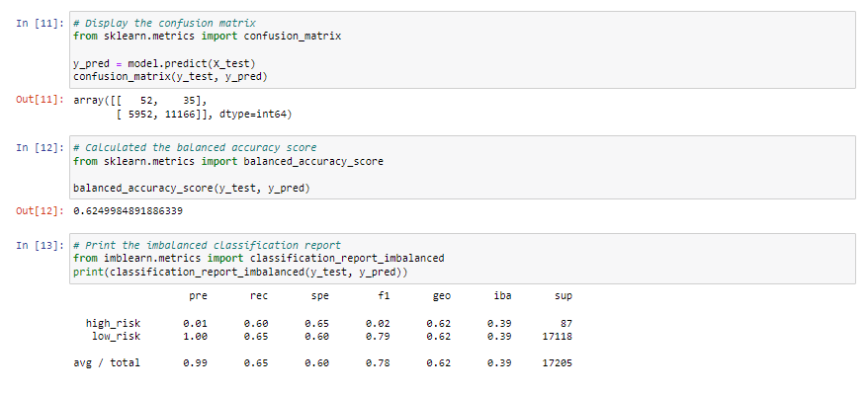Click the comment '# Print the imbalanced classification report'
The width and height of the screenshot is (868, 394).
[207, 245]
